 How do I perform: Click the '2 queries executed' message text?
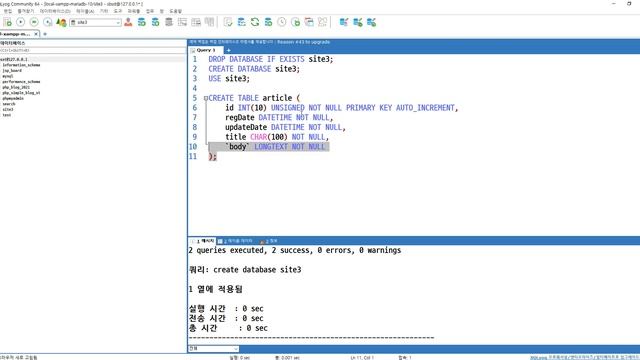(295, 250)
